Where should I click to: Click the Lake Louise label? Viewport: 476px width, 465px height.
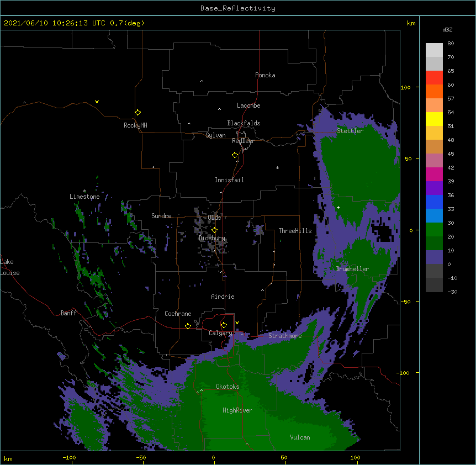pos(10,267)
